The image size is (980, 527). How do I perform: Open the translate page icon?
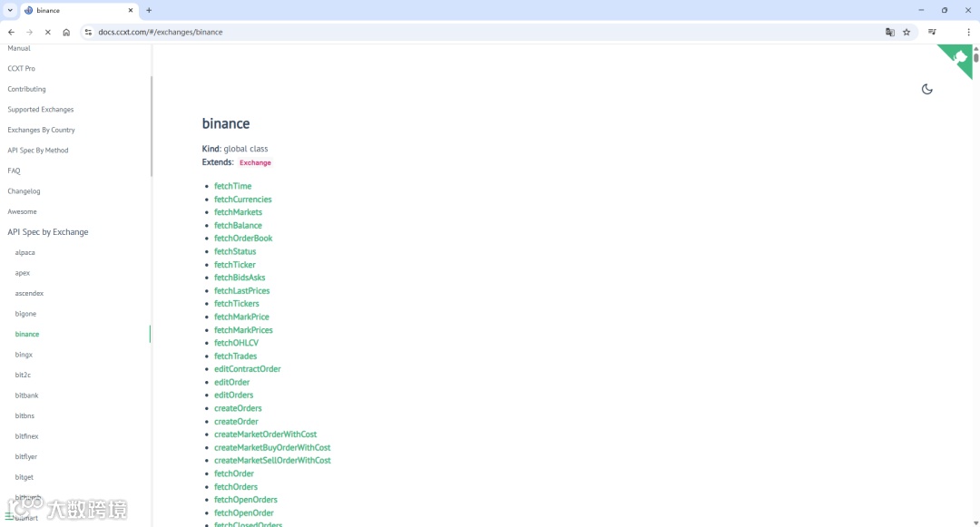(x=889, y=32)
